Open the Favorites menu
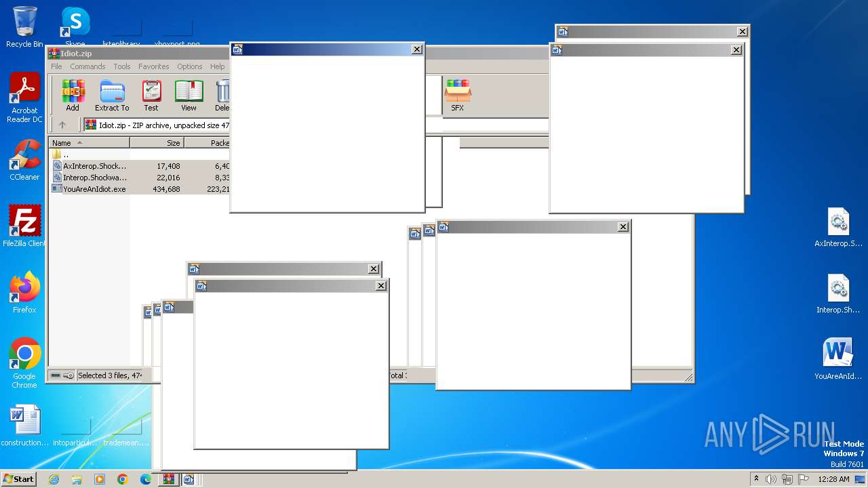This screenshot has height=488, width=868. coord(154,66)
